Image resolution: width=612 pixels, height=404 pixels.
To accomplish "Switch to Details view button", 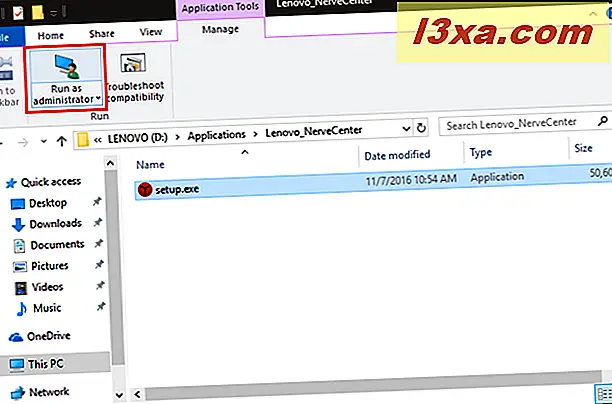I will pos(603,393).
